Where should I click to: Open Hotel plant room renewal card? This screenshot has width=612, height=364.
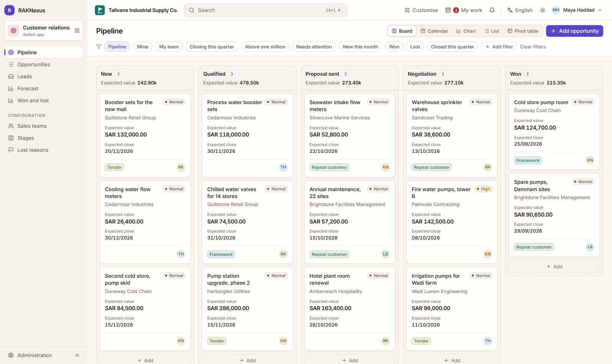point(350,309)
